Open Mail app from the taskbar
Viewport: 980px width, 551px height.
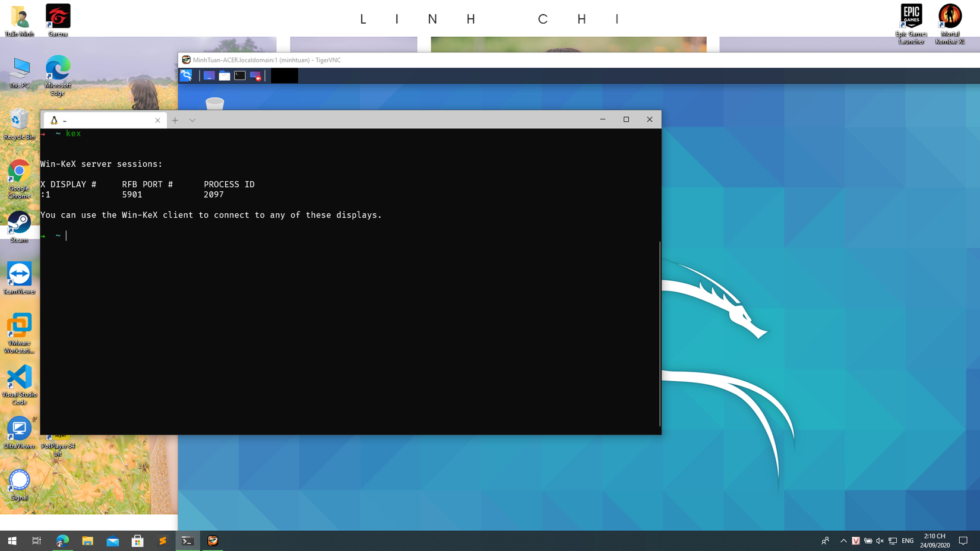pyautogui.click(x=112, y=541)
